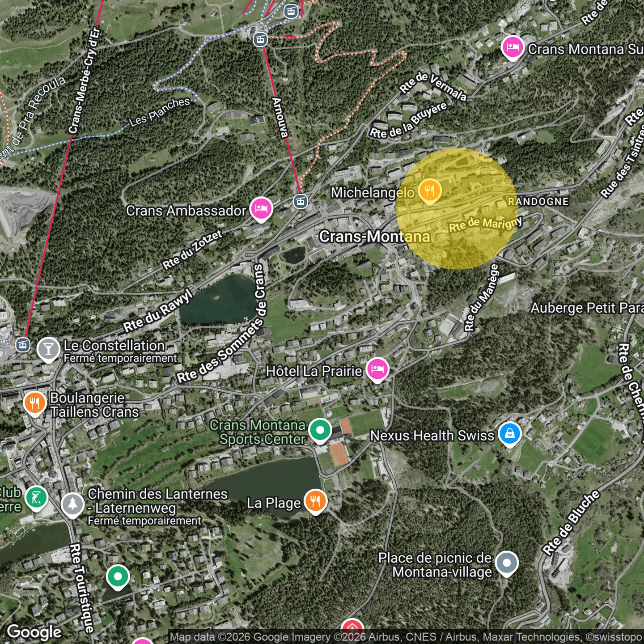This screenshot has height=644, width=644.
Task: Open the Auberge Petit Para label
Action: [x=587, y=308]
